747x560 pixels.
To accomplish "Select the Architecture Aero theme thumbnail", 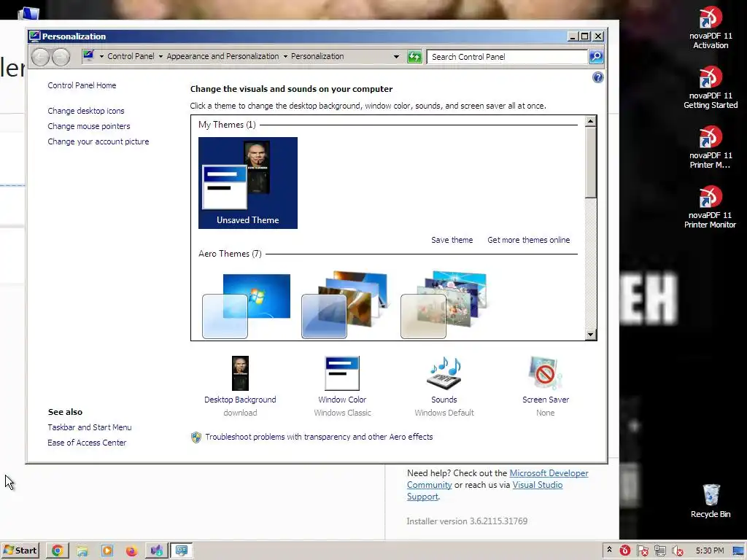I will pos(345,305).
